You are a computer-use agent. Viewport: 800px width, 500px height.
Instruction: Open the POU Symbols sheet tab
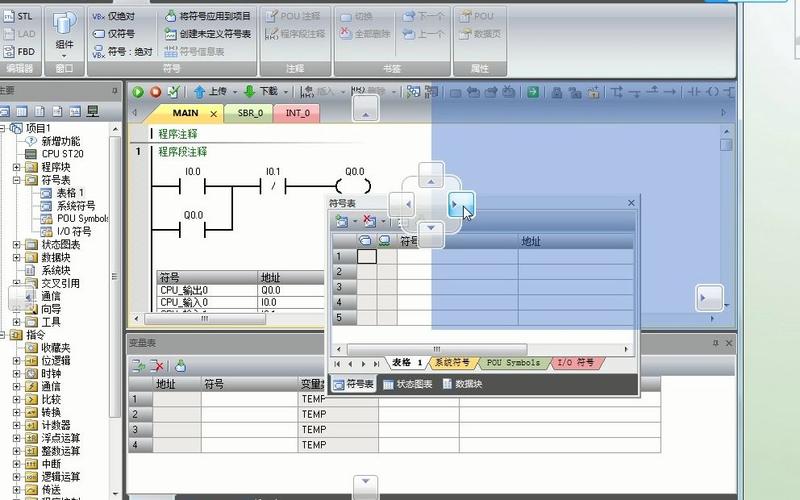click(x=513, y=363)
